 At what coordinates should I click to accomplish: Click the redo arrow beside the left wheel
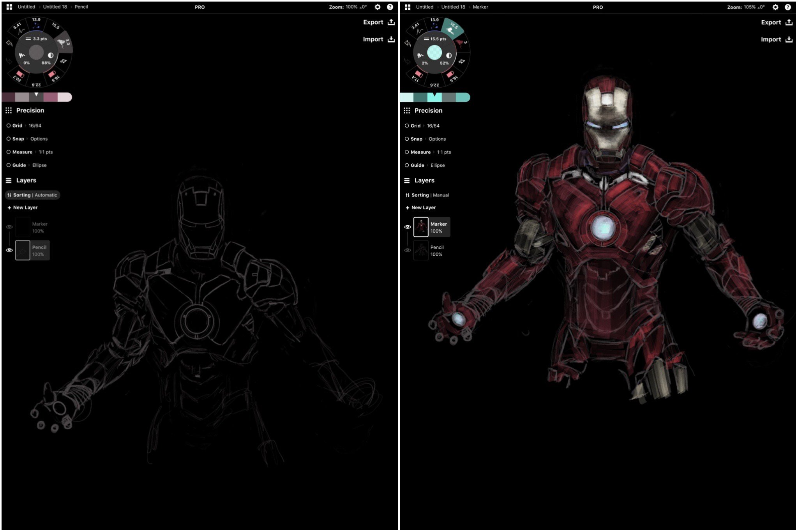pyautogui.click(x=9, y=61)
